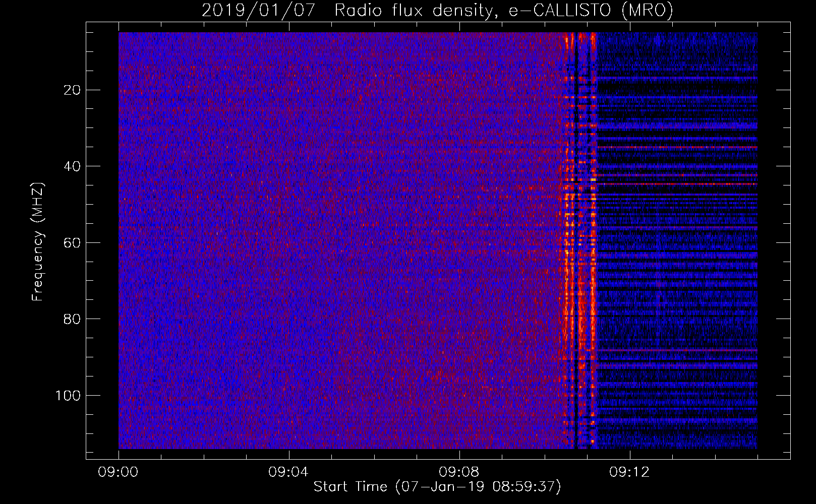The height and width of the screenshot is (504, 816).
Task: Click the 20 MHz frequency tick label
Action: (x=73, y=90)
